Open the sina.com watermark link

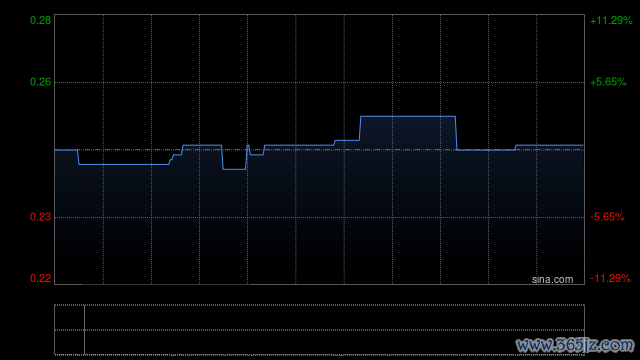pyautogui.click(x=552, y=280)
